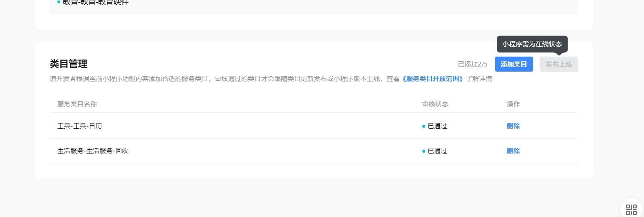
Task: Click green status dot for 生活服务-生活服务-回收
Action: pos(424,151)
